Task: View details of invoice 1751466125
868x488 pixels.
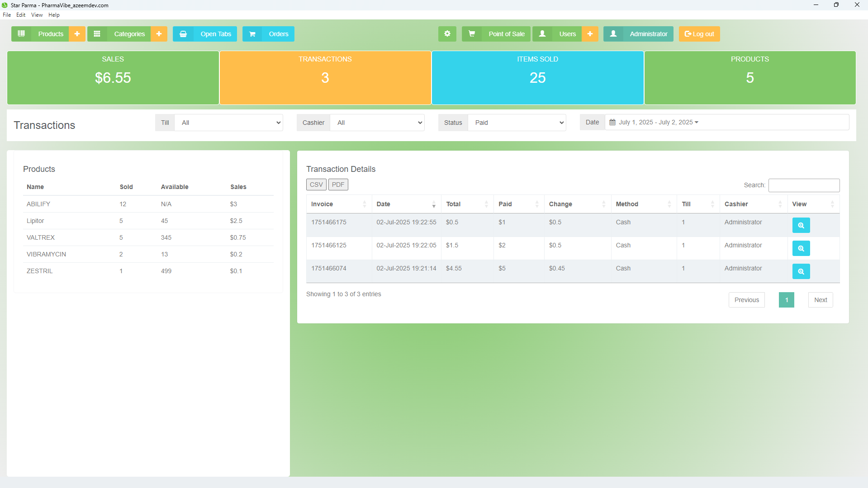Action: [801, 248]
